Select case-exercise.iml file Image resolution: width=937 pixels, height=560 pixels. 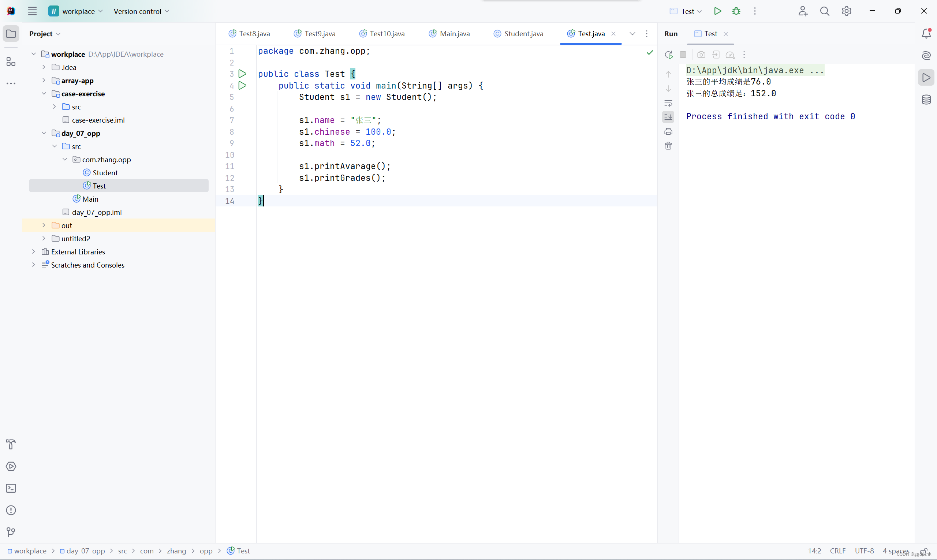tap(94, 120)
